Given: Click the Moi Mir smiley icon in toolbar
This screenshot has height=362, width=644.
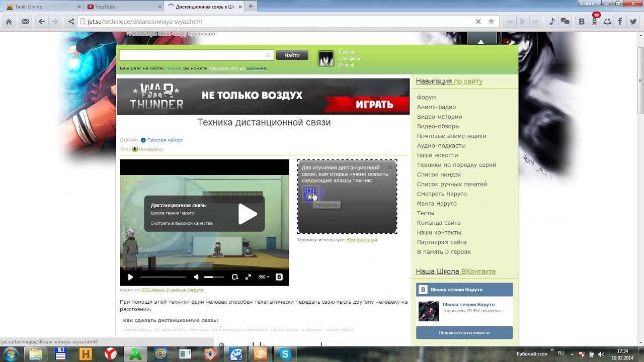Looking at the screenshot, I should click(x=608, y=22).
